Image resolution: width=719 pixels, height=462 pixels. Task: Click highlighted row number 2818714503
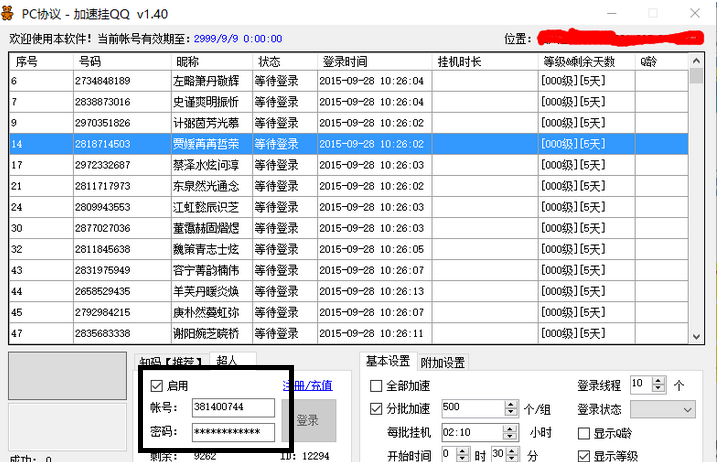pyautogui.click(x=348, y=144)
